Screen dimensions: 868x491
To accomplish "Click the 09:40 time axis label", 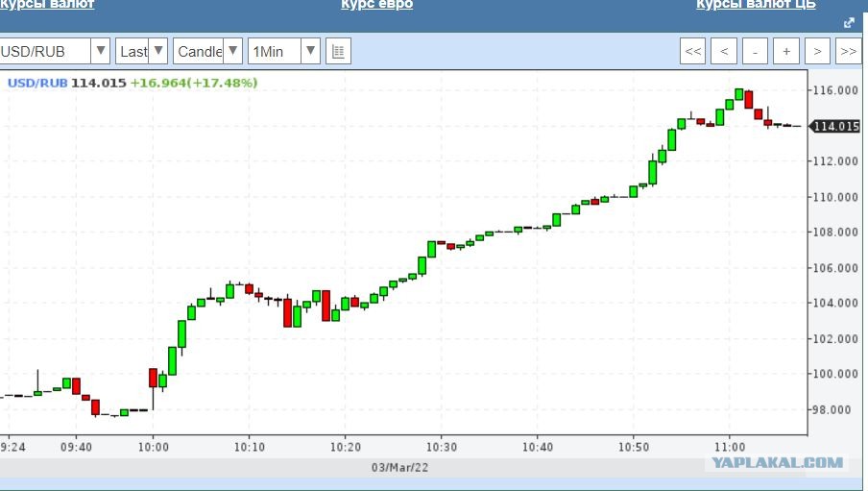I will coord(76,447).
